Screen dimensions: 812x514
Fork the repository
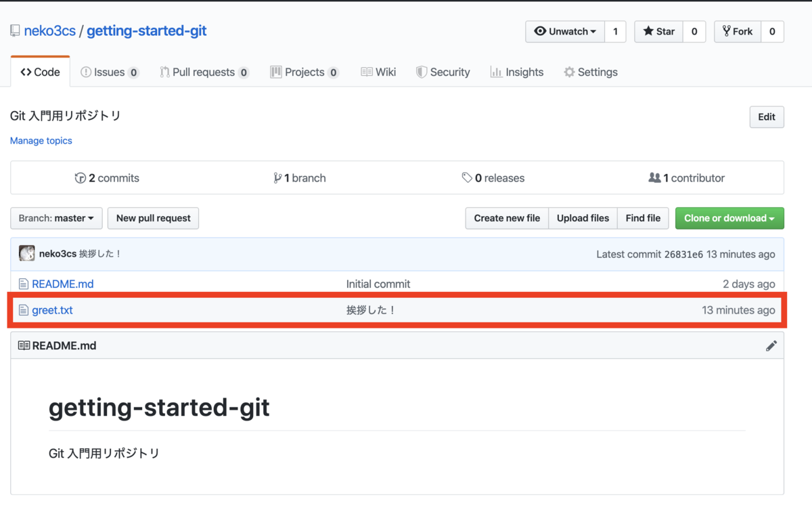738,31
